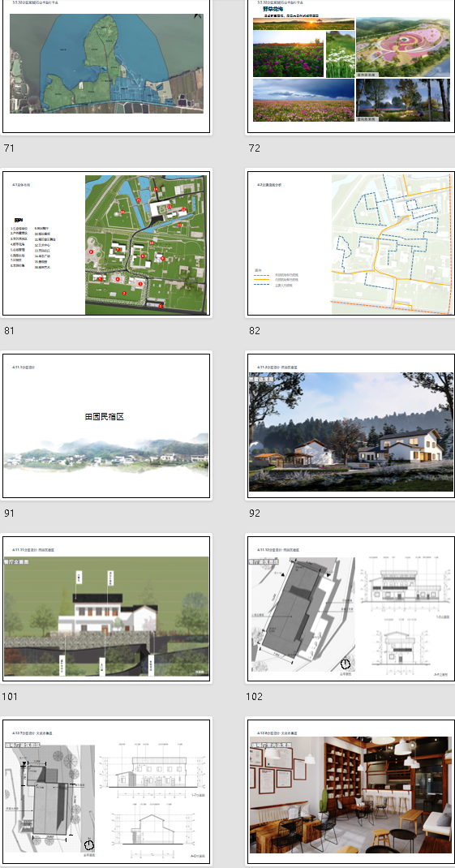The image size is (455, 868).
Task: Click the slide number label 91
Action: (8, 513)
